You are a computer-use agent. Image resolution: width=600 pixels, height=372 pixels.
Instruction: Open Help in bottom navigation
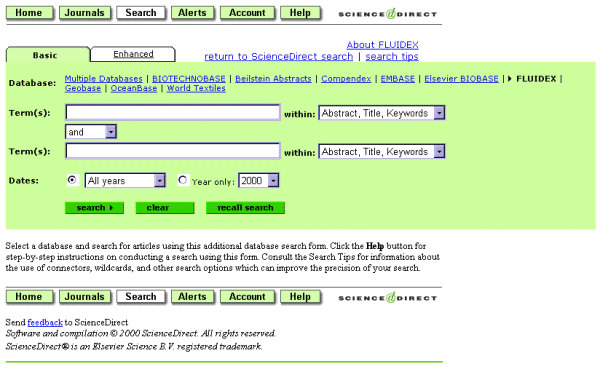tap(300, 297)
